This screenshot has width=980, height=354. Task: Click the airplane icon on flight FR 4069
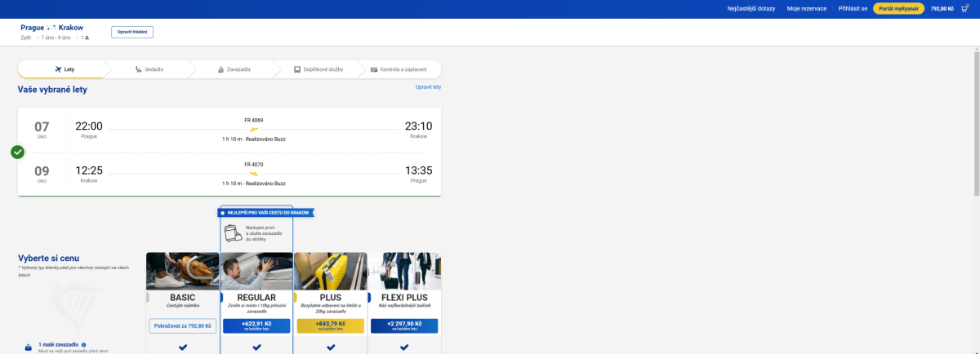click(x=254, y=129)
